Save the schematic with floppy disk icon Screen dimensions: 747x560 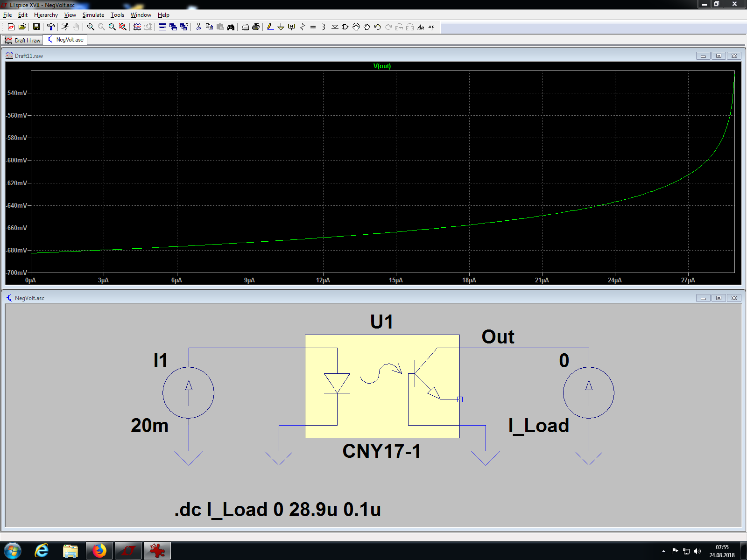36,27
